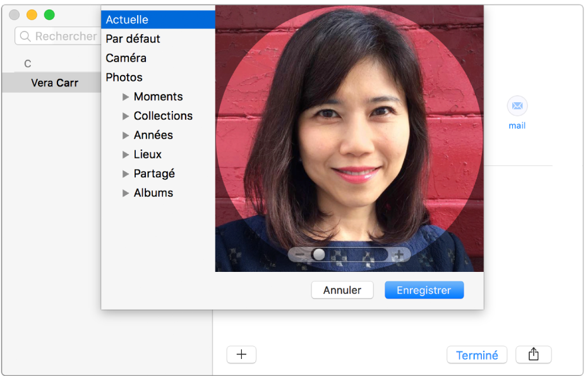Open the mail icon next to Vera's card
This screenshot has width=588, height=376.
[x=517, y=105]
